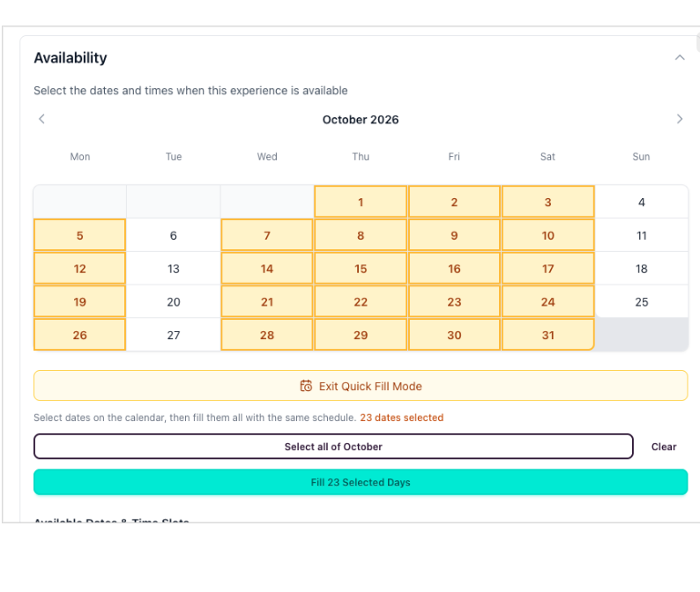Viewport: 700px width, 592px height.
Task: Click the Fri column header
Action: 454,157
